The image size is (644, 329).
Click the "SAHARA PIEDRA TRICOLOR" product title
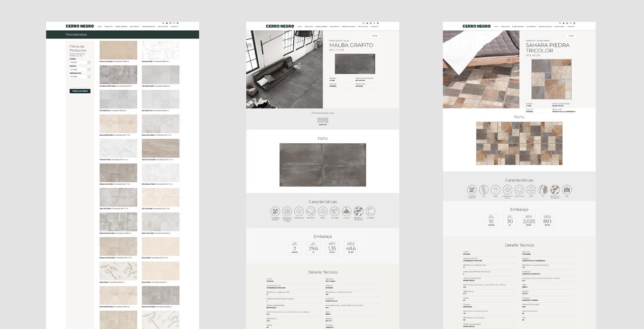coord(547,48)
